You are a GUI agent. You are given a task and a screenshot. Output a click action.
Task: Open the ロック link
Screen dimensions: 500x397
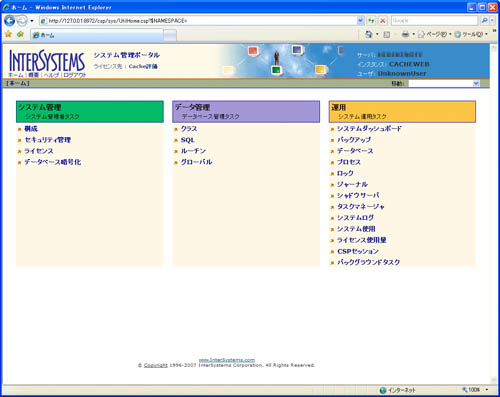point(345,173)
